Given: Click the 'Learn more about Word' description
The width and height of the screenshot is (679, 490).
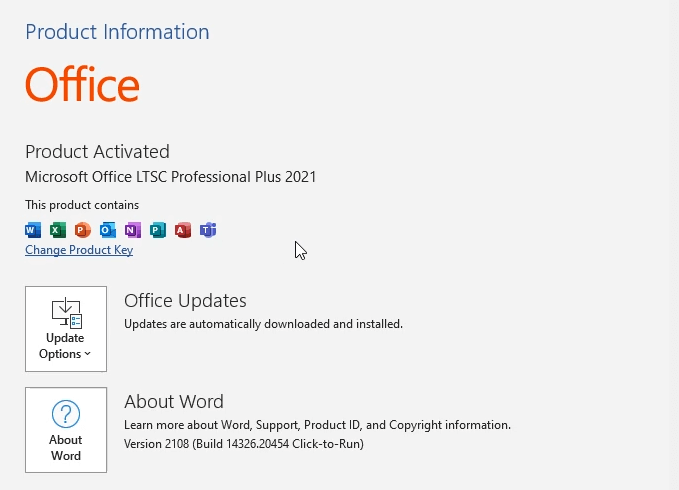Looking at the screenshot, I should click(x=317, y=425).
